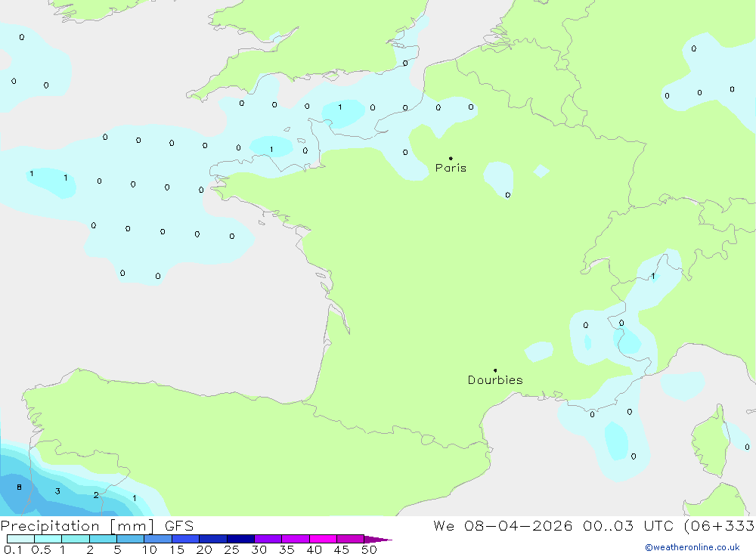The width and height of the screenshot is (756, 554).
Task: Pick the 35–40 mm violet legend swatch
Action: (295, 539)
